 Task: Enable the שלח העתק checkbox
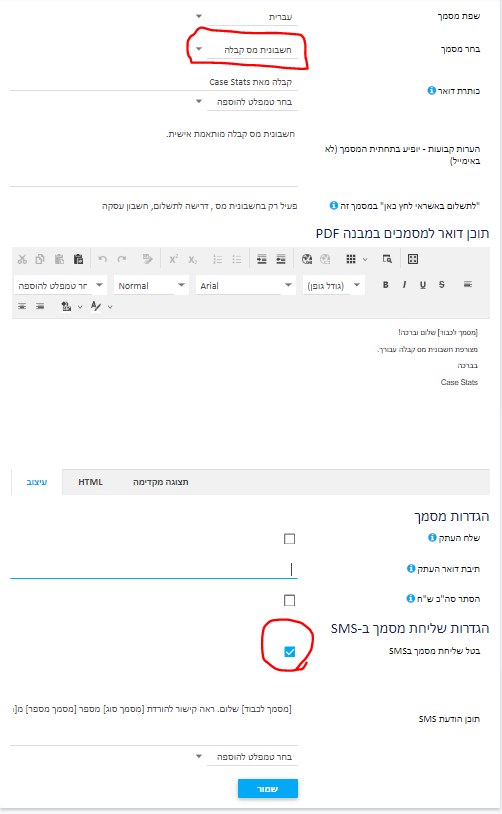coord(290,539)
